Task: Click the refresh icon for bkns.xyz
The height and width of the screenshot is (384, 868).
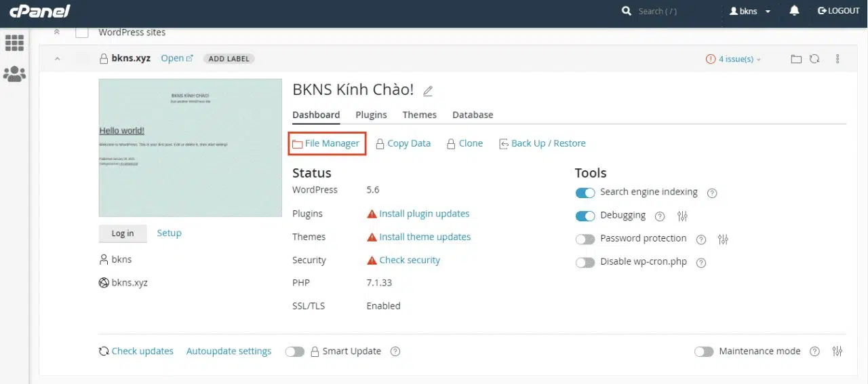Action: pos(814,59)
